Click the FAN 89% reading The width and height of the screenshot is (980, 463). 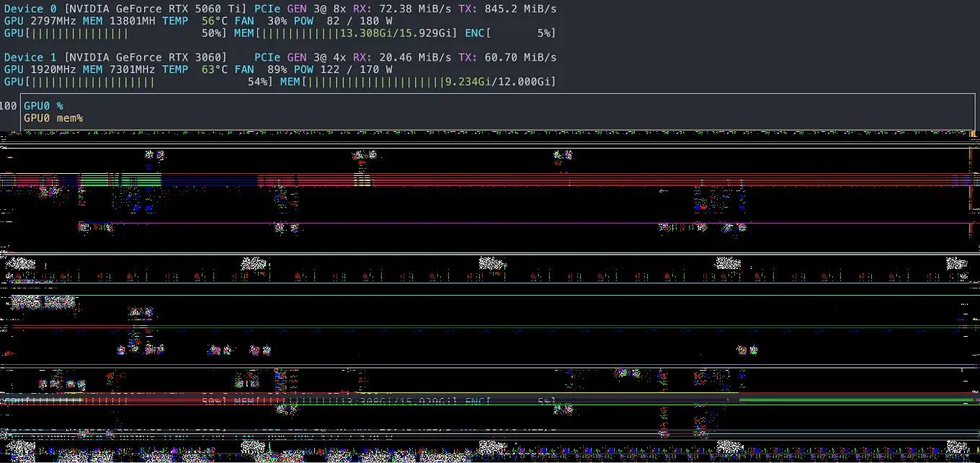pyautogui.click(x=260, y=69)
